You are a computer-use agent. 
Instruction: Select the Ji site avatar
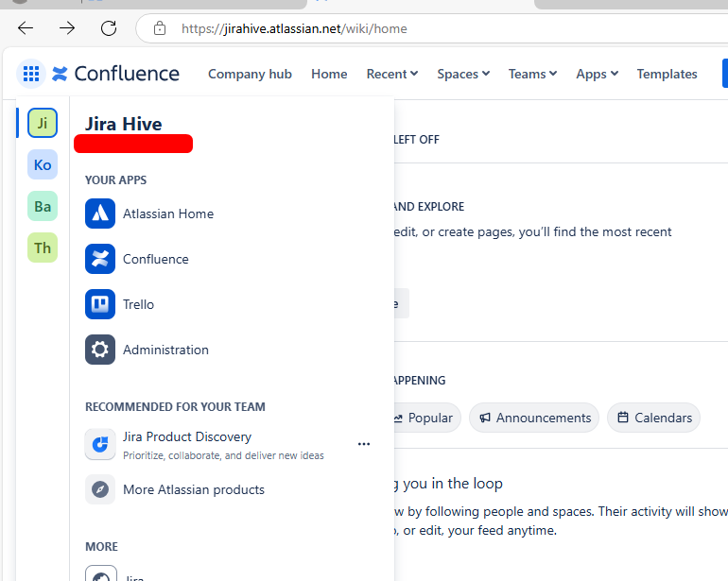click(x=43, y=123)
